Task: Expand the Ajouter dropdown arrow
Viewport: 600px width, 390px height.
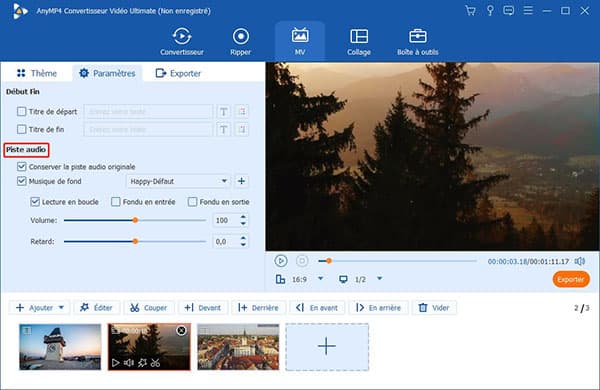Action: pos(61,307)
